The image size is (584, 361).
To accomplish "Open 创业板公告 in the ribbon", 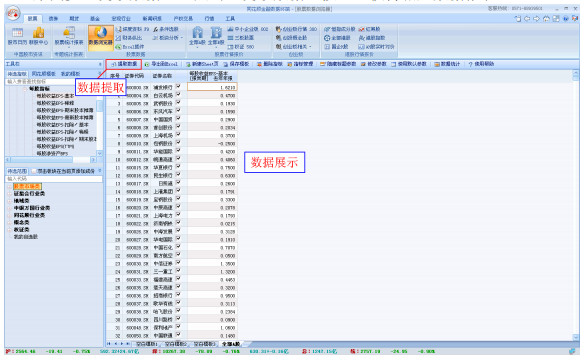I will coord(292,38).
